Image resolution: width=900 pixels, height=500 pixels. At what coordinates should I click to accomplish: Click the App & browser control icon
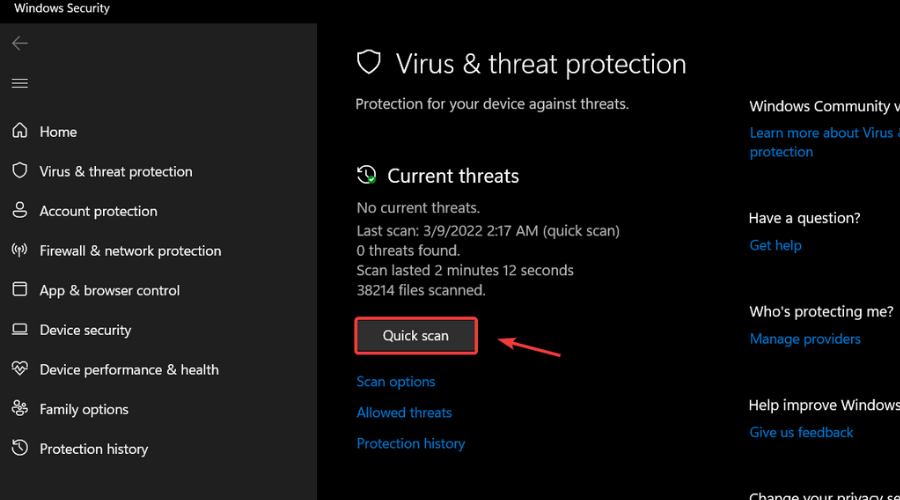(20, 290)
